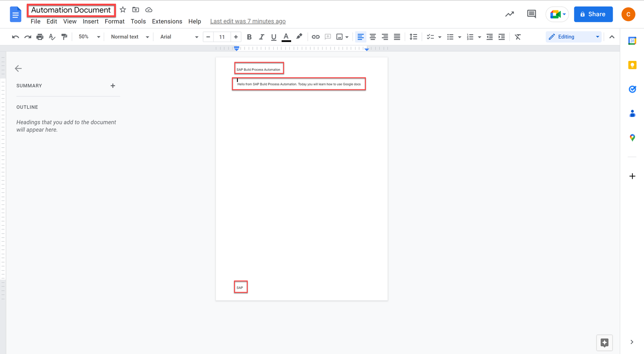
Task: Open the last edit version history link
Action: [x=248, y=21]
